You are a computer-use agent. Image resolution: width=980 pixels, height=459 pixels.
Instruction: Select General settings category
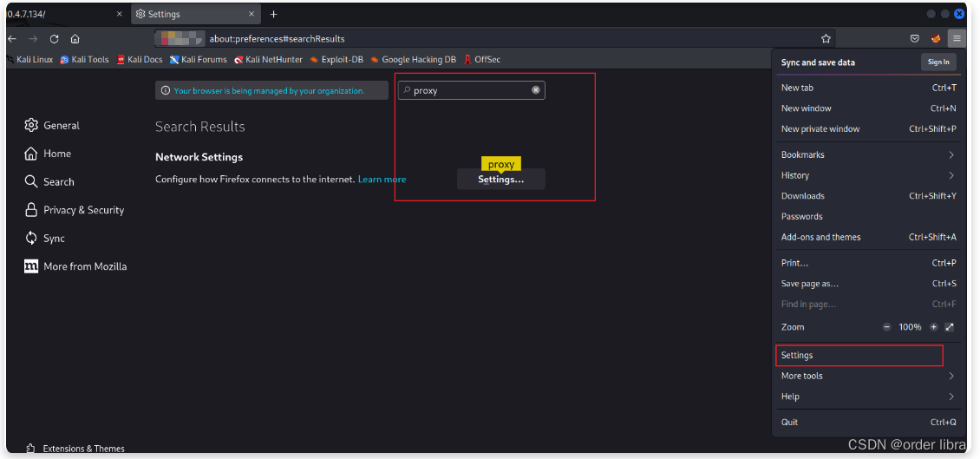[x=53, y=125]
